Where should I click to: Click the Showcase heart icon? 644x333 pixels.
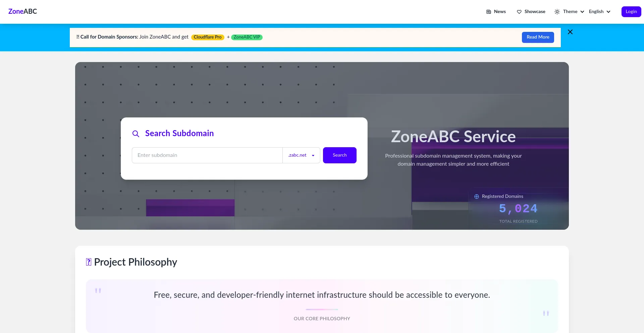pos(519,12)
